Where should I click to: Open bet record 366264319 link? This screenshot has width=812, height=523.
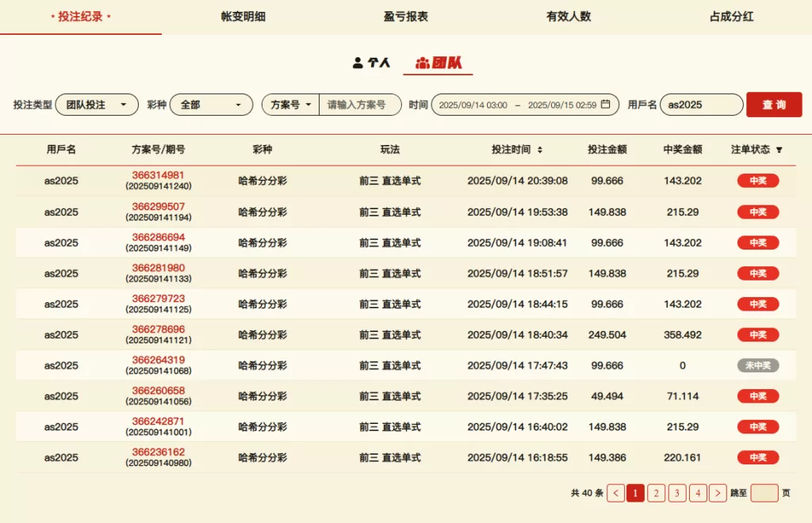point(158,360)
